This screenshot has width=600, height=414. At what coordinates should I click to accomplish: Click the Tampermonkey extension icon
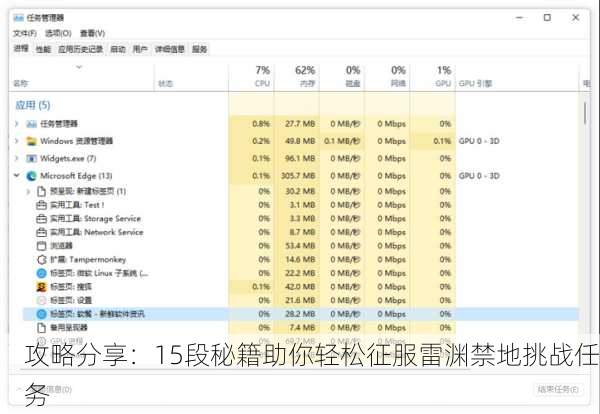click(41, 260)
